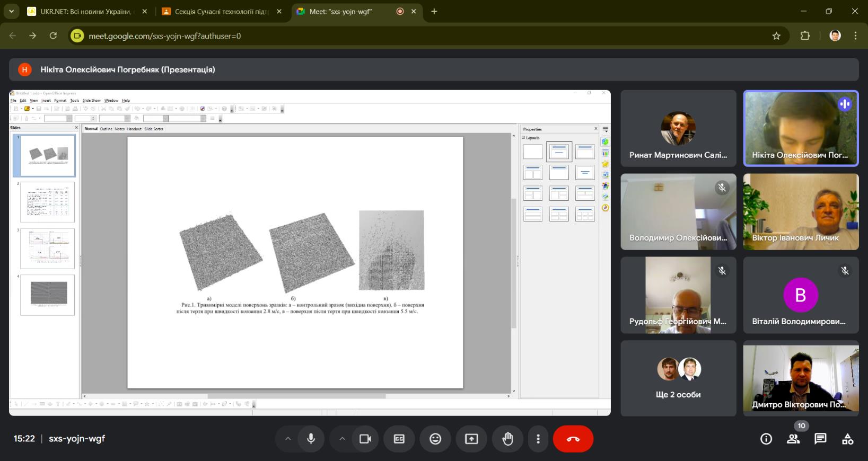Open the browser extensions icon
This screenshot has width=868, height=461.
point(805,36)
